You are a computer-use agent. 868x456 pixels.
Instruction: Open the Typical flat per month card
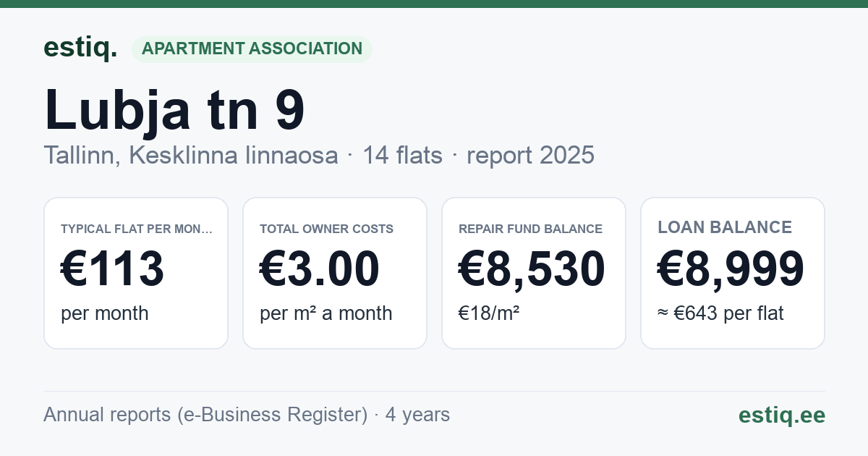(x=136, y=273)
